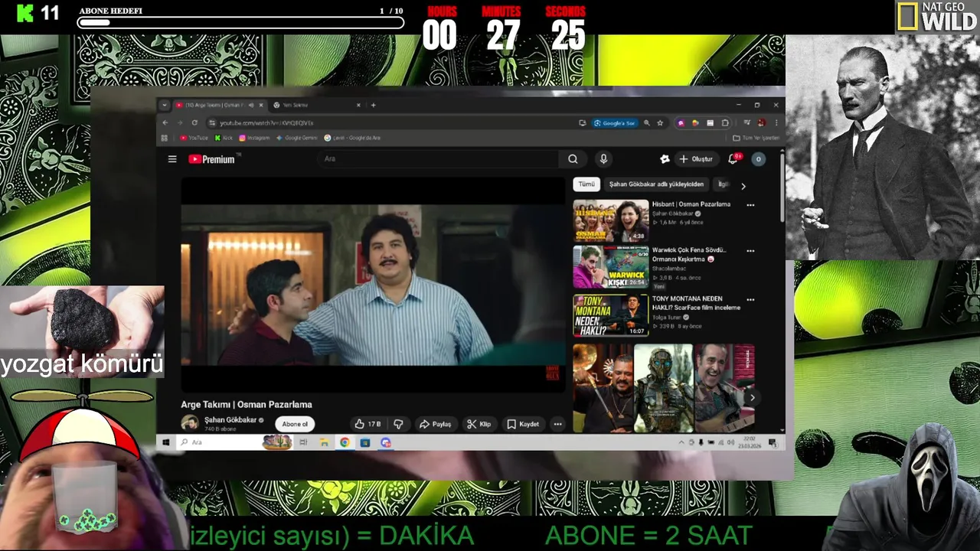Click the YouTube page vertical scrollbar
This screenshot has height=551, width=980.
(782, 187)
